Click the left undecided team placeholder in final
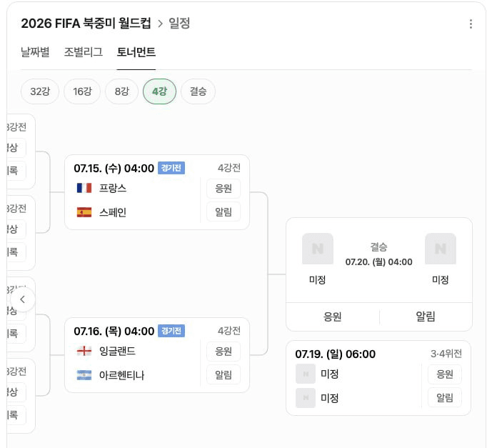The image size is (487, 448). point(318,249)
